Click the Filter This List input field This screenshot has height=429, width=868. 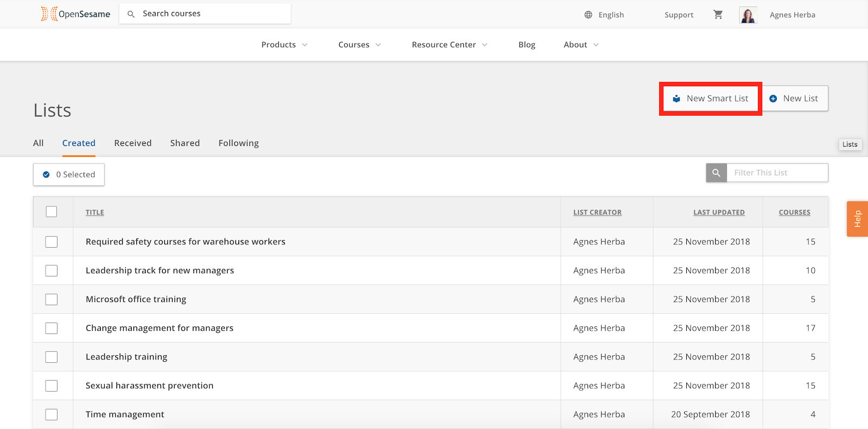(777, 173)
